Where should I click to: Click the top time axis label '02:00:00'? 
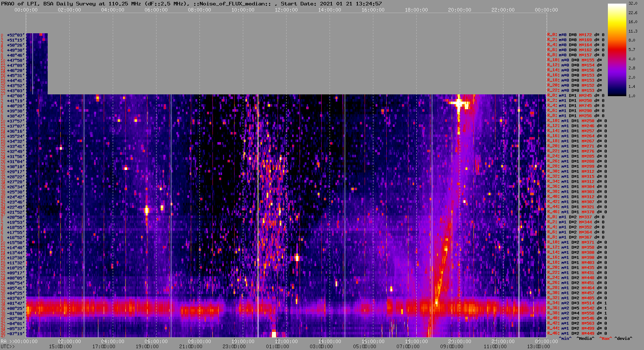point(69,10)
